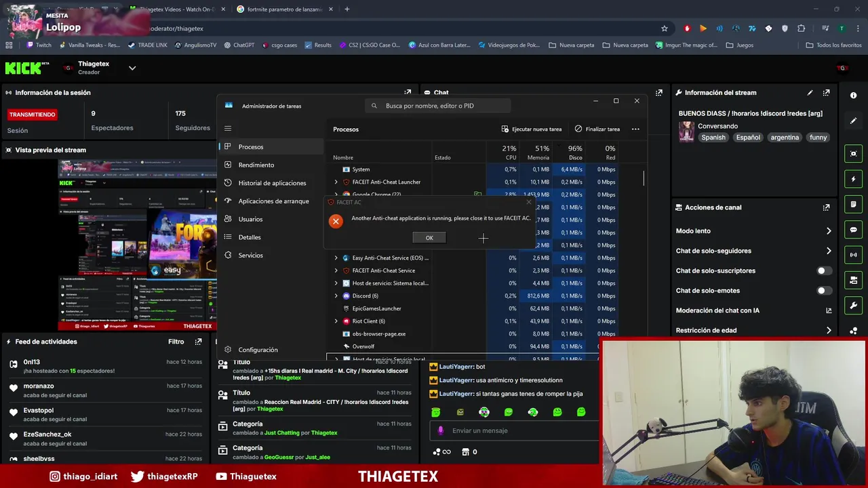Edit stream information pencil icon

[x=810, y=93]
